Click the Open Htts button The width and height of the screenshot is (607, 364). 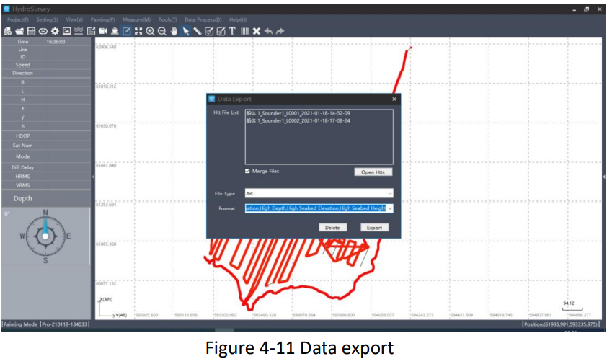(373, 172)
